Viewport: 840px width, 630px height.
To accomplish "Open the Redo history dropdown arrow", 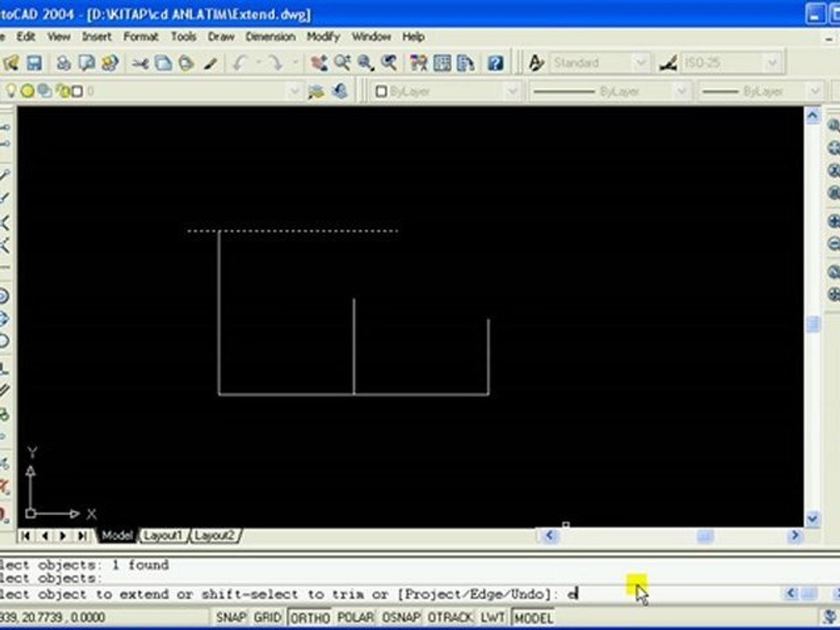I will (295, 62).
